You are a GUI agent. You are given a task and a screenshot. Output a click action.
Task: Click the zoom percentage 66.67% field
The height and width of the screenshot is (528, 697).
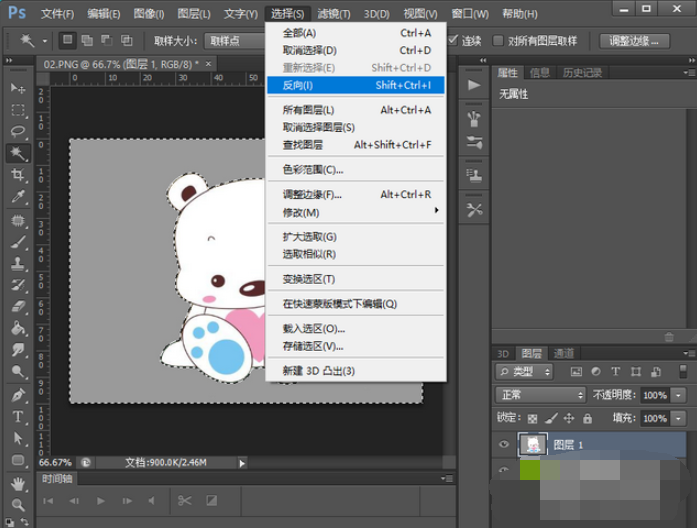click(x=55, y=463)
